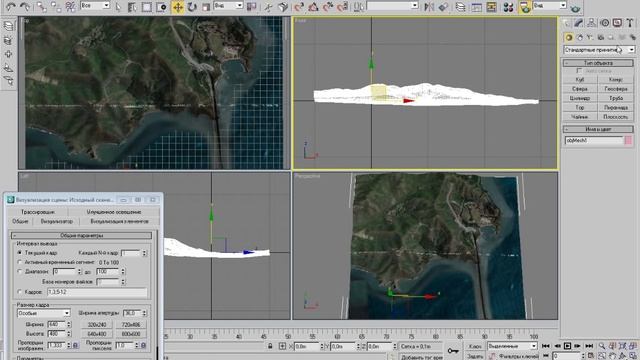640x360 pixels.
Task: Activate the Select and Link tool
Action: (41, 7)
